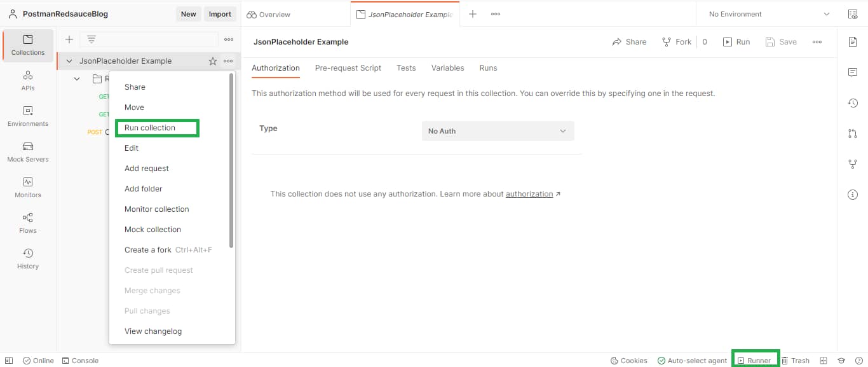Image resolution: width=868 pixels, height=367 pixels.
Task: Click the New button
Action: (189, 14)
